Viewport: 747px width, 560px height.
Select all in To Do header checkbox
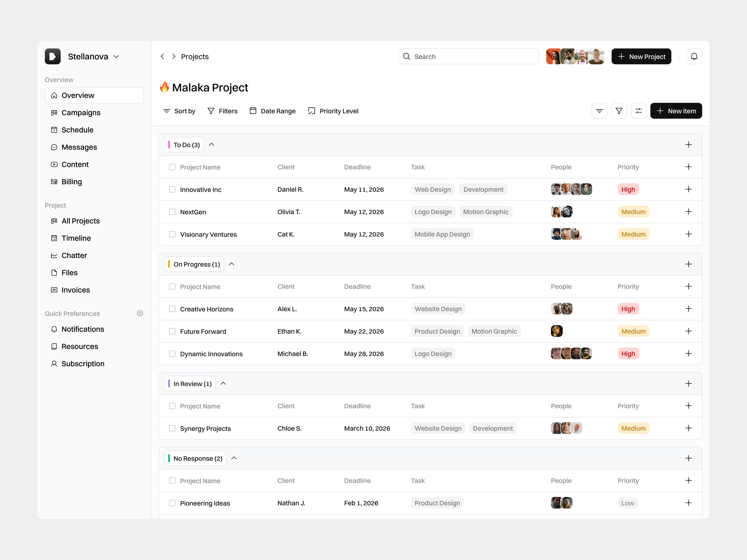pos(172,167)
